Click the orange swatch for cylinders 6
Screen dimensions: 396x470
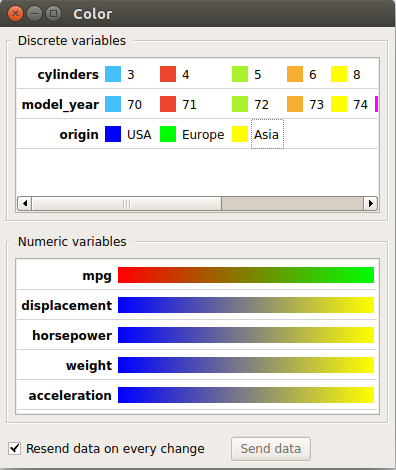point(295,74)
